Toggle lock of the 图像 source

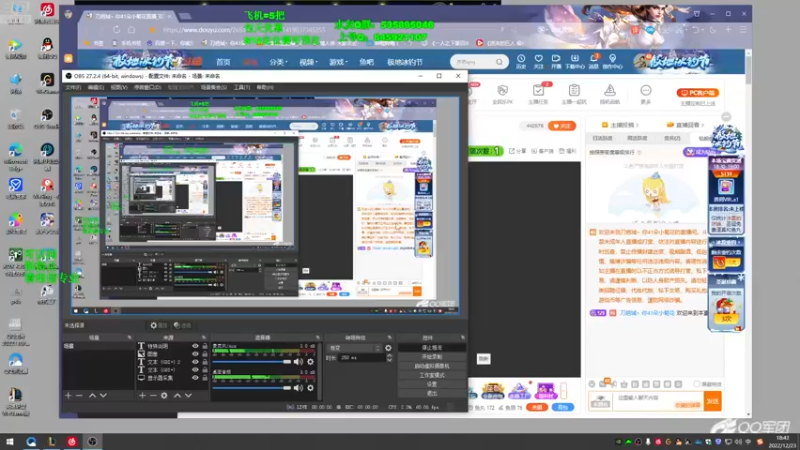(205, 354)
